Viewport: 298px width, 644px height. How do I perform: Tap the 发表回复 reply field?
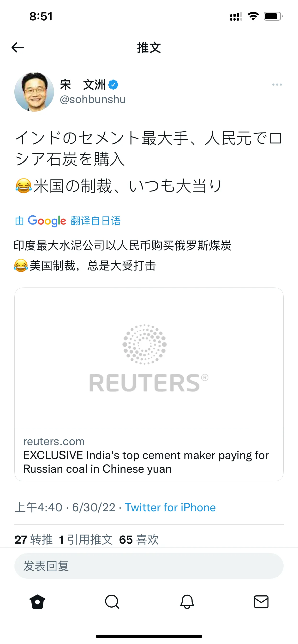[x=149, y=566]
